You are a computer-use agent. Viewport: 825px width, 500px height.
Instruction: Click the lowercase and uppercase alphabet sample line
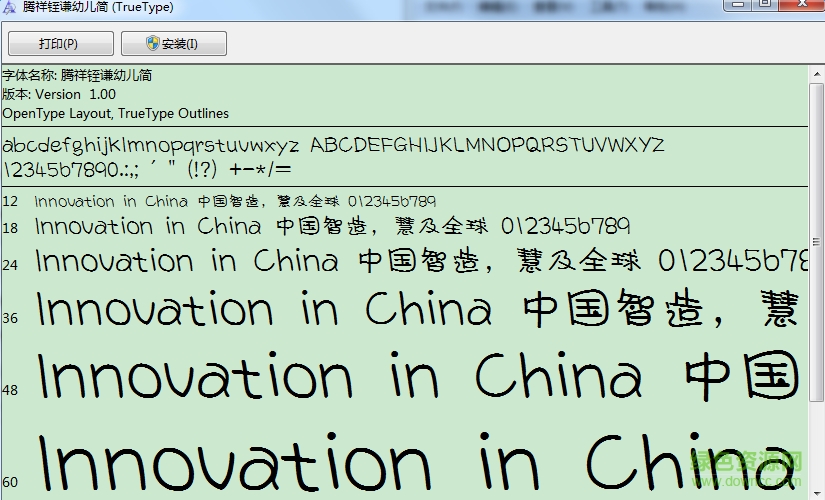pyautogui.click(x=334, y=145)
